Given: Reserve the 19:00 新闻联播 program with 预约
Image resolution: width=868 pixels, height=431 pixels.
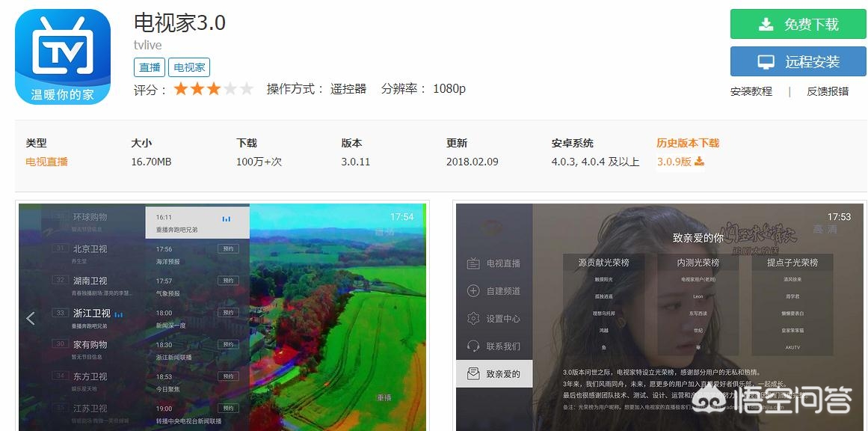Looking at the screenshot, I should click(x=228, y=409).
